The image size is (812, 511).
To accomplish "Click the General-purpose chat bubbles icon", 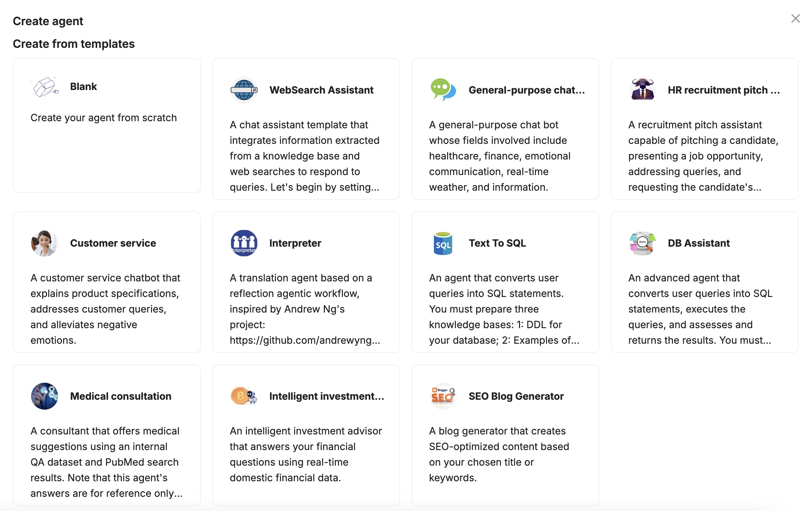I will [x=443, y=90].
